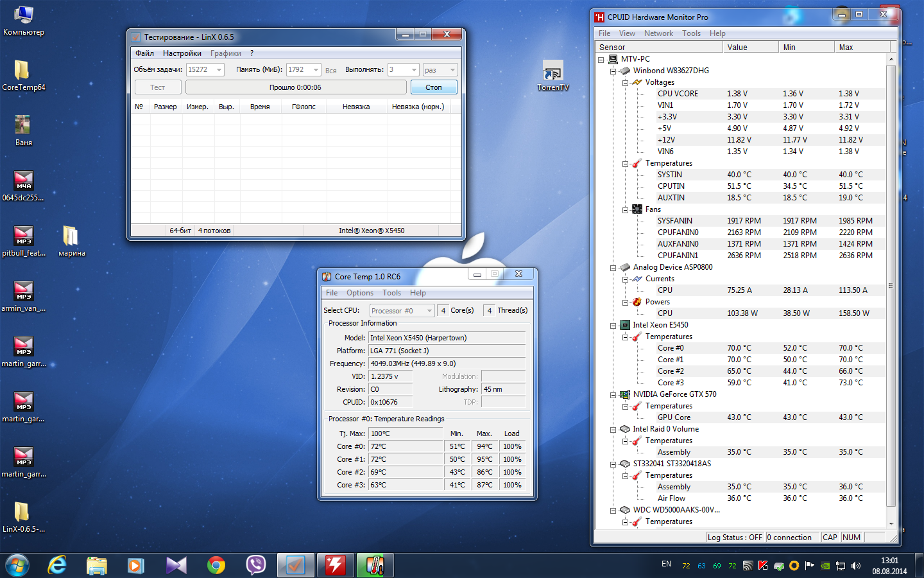Collapse the Winbond W83627DHG node

[x=613, y=71]
